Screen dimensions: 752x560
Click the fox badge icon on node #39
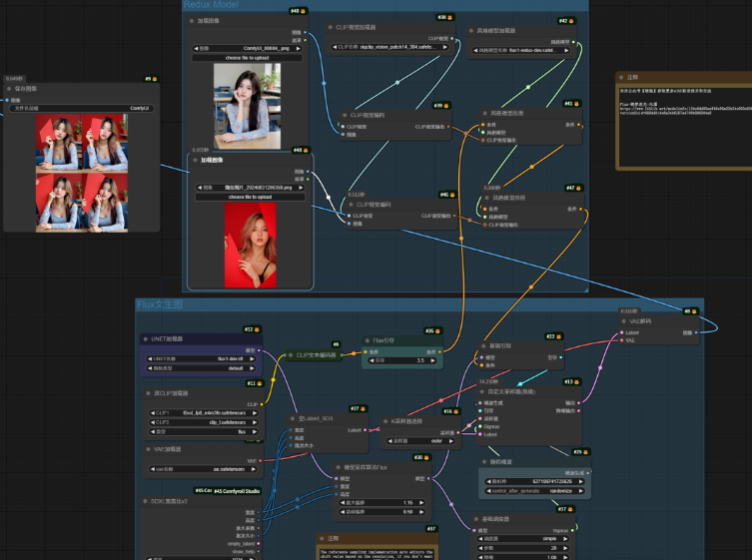tap(446, 106)
